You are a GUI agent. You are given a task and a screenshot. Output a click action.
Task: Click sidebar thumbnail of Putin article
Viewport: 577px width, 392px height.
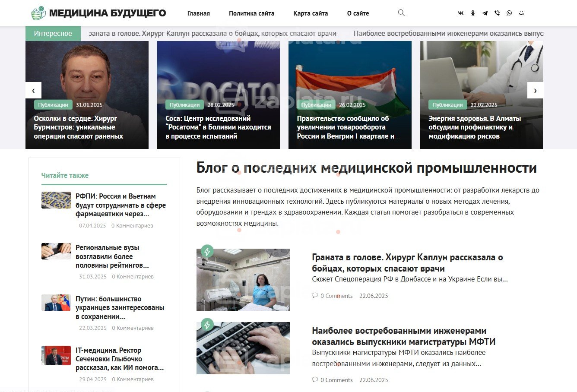coord(56,303)
